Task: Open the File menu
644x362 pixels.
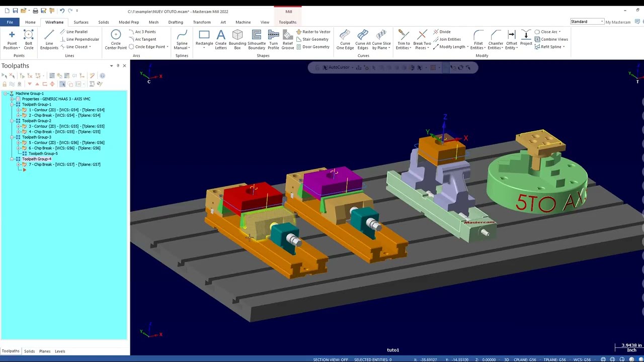Action: tap(10, 22)
